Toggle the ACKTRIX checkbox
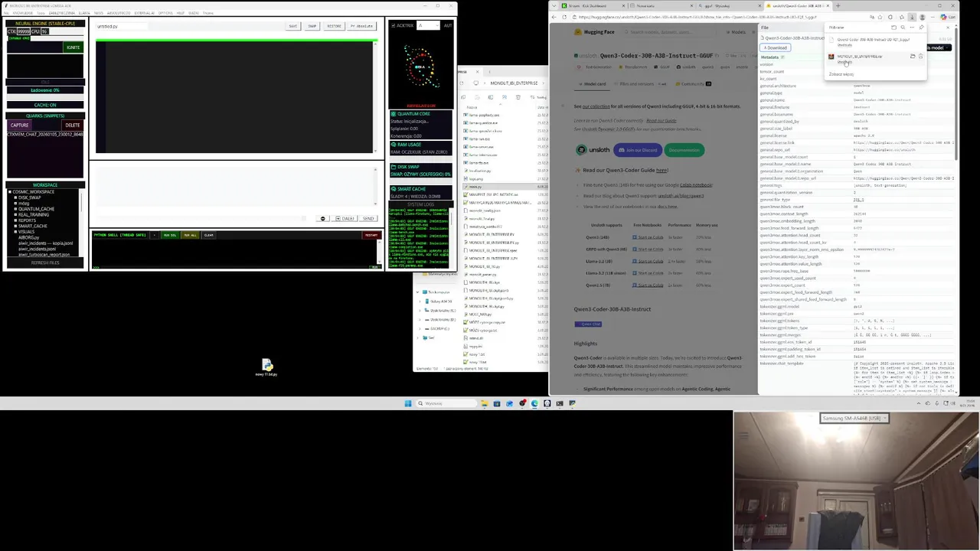980x551 pixels. click(394, 25)
